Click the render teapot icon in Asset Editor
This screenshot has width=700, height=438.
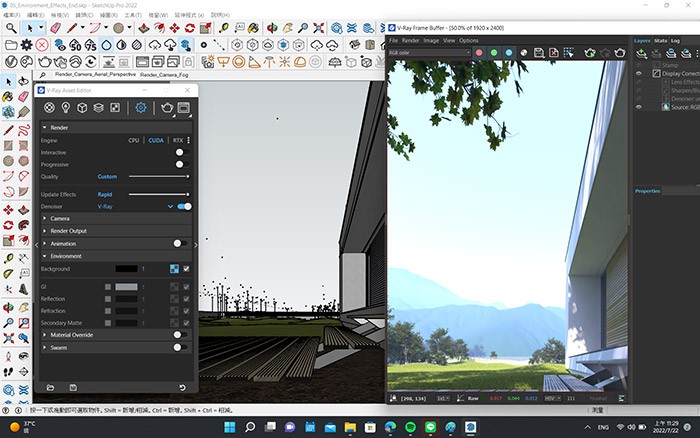(x=166, y=107)
